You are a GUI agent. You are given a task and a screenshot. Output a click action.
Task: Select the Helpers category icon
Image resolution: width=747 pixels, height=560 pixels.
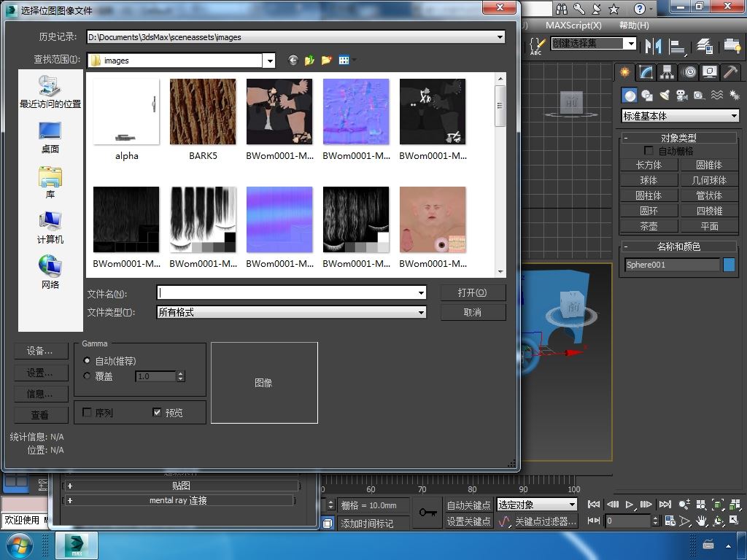coord(699,96)
